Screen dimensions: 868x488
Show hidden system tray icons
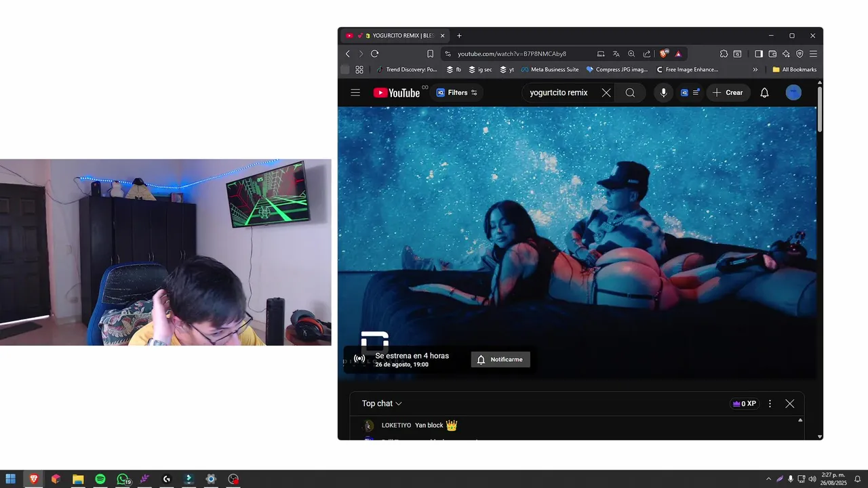click(768, 479)
